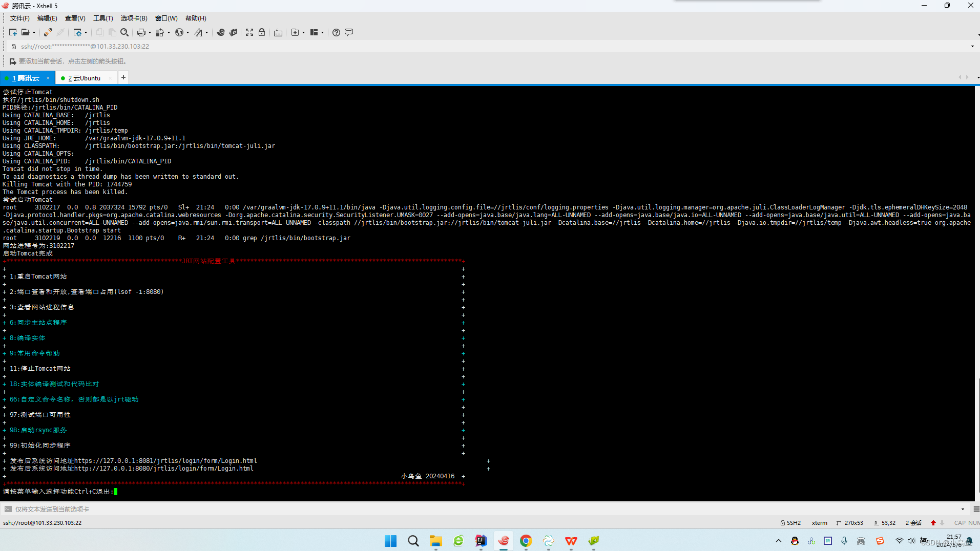Expand the Font dropdown arrow
The height and width of the screenshot is (551, 980).
206,32
